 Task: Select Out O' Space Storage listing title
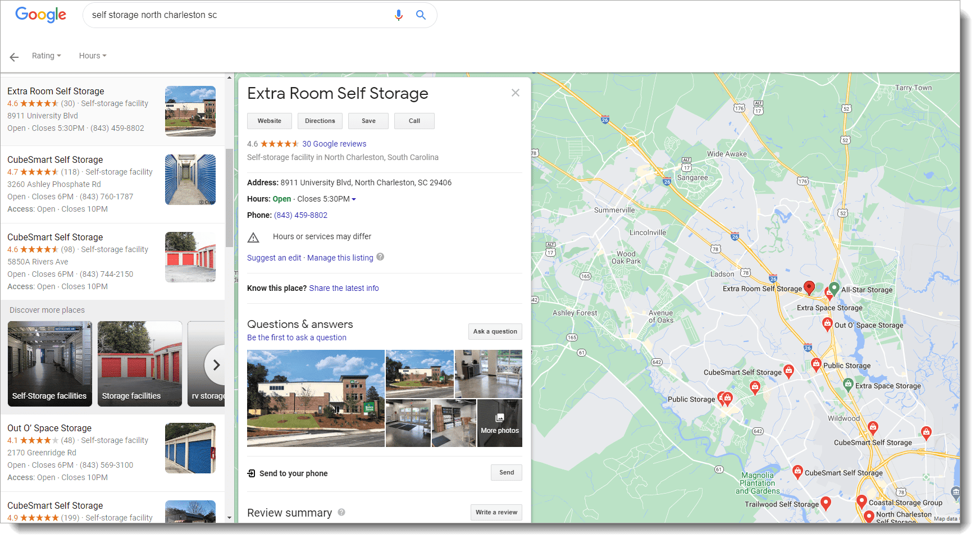click(x=49, y=428)
